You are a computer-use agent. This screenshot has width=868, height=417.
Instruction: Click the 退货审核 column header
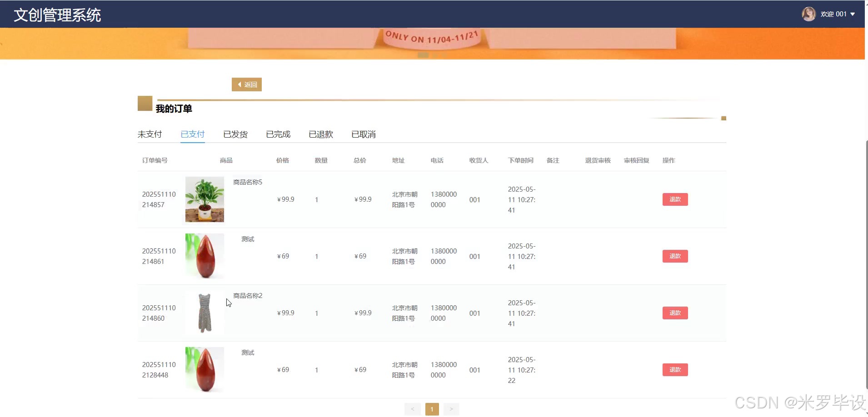(x=598, y=160)
